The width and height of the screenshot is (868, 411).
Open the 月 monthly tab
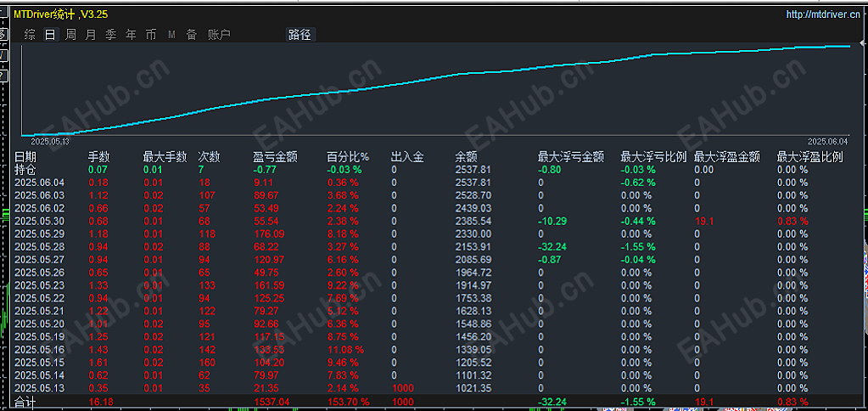[91, 35]
